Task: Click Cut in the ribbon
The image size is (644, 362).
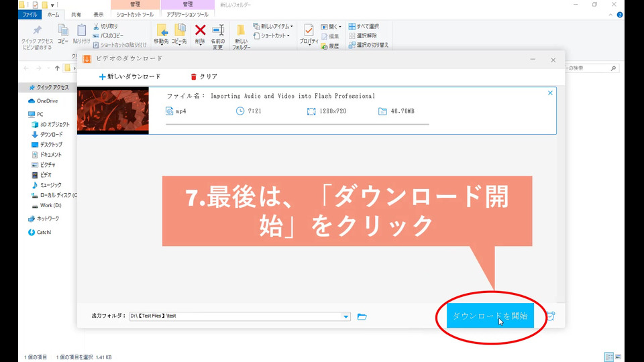Action: coord(105,26)
